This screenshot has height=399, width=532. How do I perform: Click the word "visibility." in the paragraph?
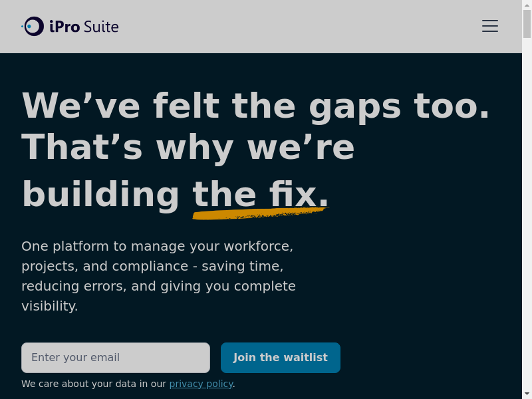pyautogui.click(x=50, y=306)
